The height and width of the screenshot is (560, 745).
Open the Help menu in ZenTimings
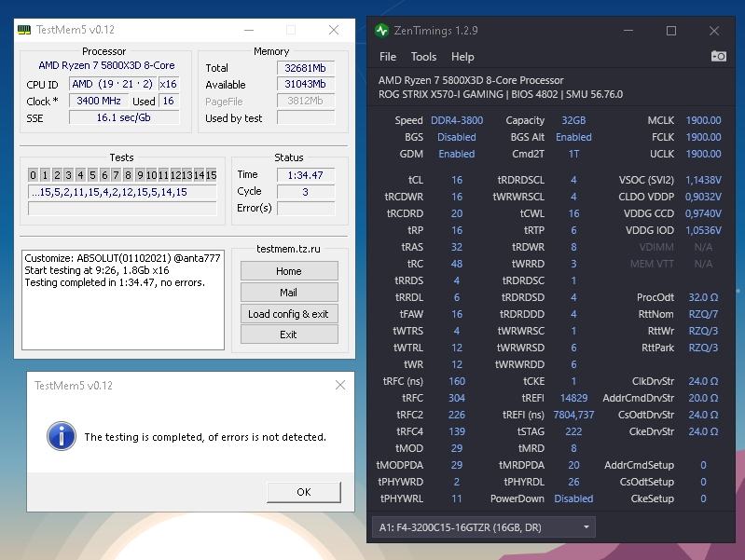[462, 57]
